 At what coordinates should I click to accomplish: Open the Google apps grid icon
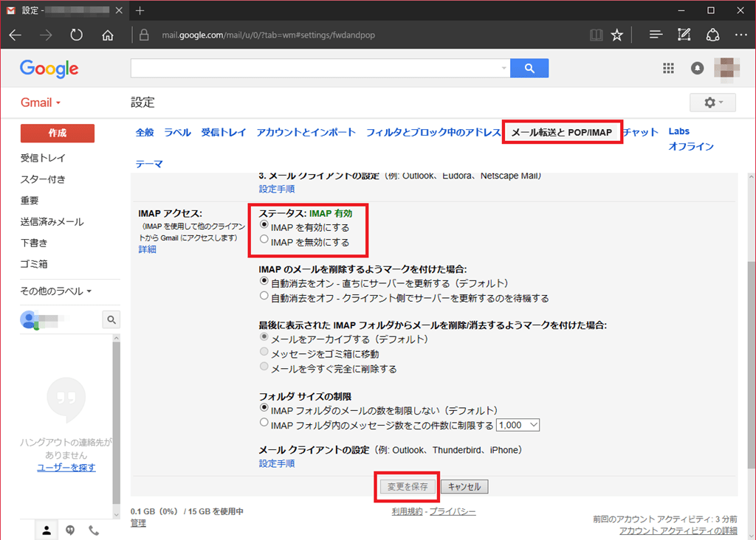[x=668, y=69]
